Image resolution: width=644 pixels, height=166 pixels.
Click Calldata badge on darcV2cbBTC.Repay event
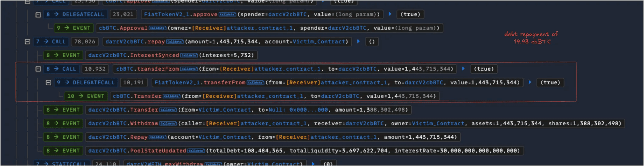[x=157, y=137]
